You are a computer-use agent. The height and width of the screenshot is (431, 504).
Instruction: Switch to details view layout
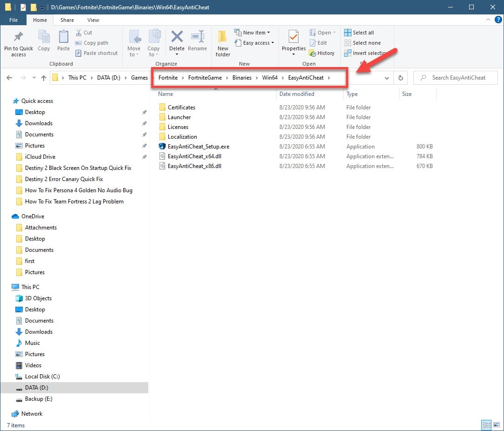[x=487, y=425]
